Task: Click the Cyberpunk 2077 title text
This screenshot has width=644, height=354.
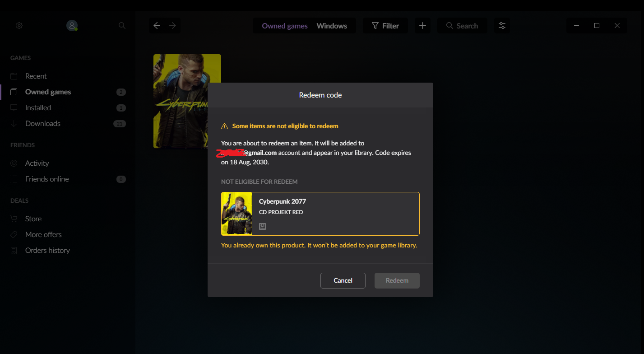Action: pyautogui.click(x=283, y=201)
